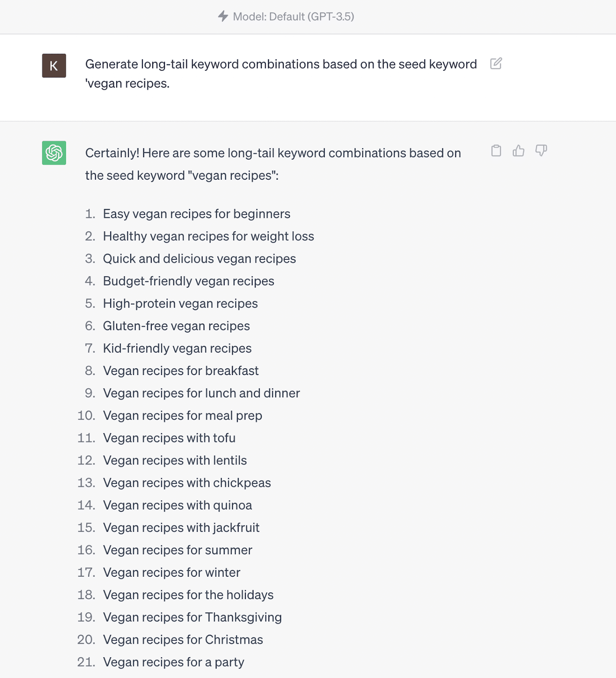Click the green ChatGPT logo avatar

click(x=54, y=153)
